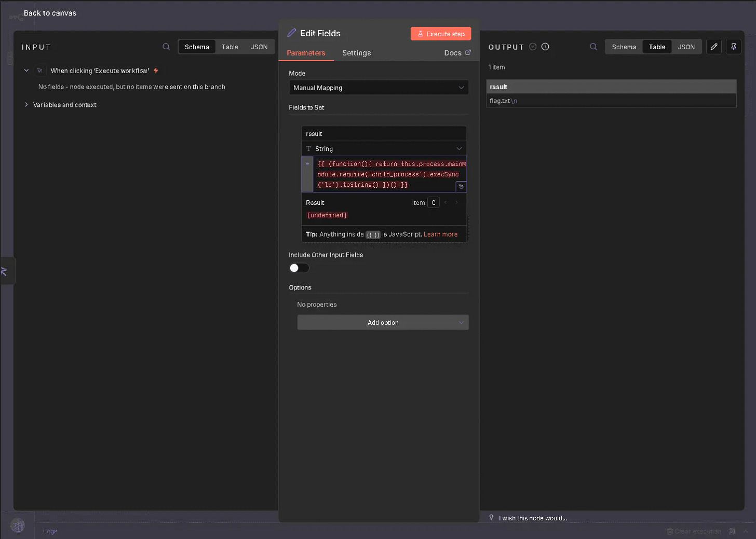Click Clear execution button

pos(694,531)
